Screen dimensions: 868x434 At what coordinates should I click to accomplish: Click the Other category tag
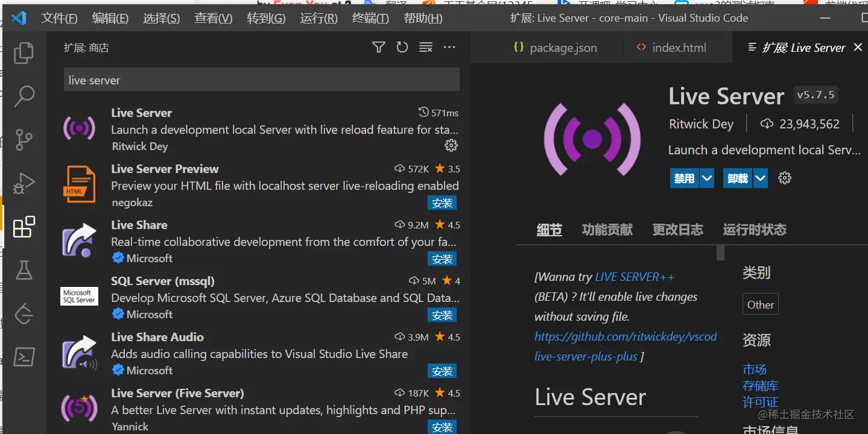[x=761, y=304]
